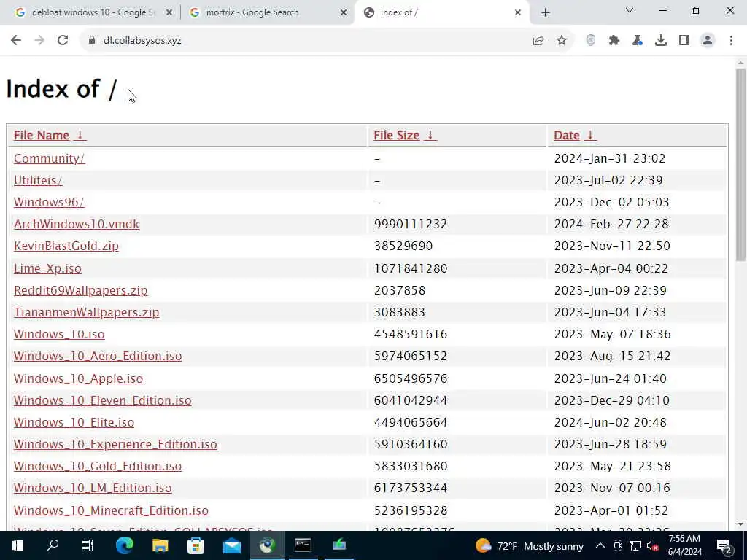Download Windows_10_Elite.iso
The image size is (747, 560).
(x=74, y=422)
